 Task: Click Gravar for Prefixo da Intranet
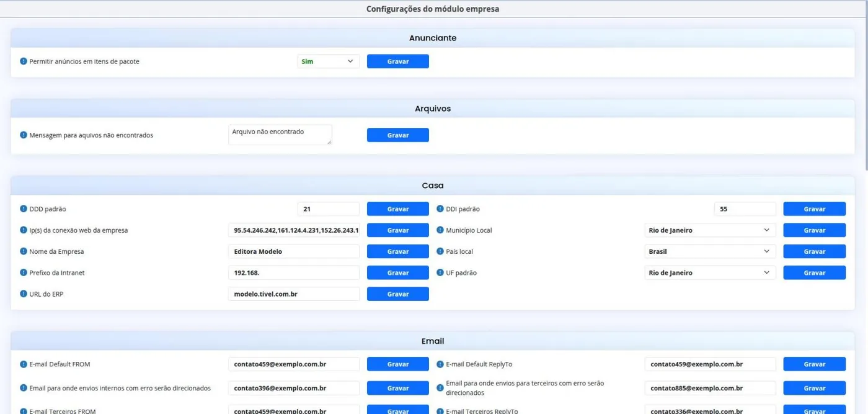(398, 272)
